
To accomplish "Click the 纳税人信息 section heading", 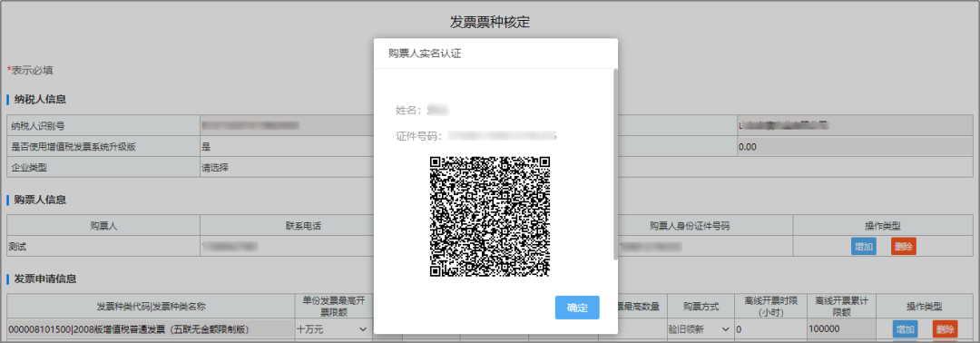I will click(40, 99).
